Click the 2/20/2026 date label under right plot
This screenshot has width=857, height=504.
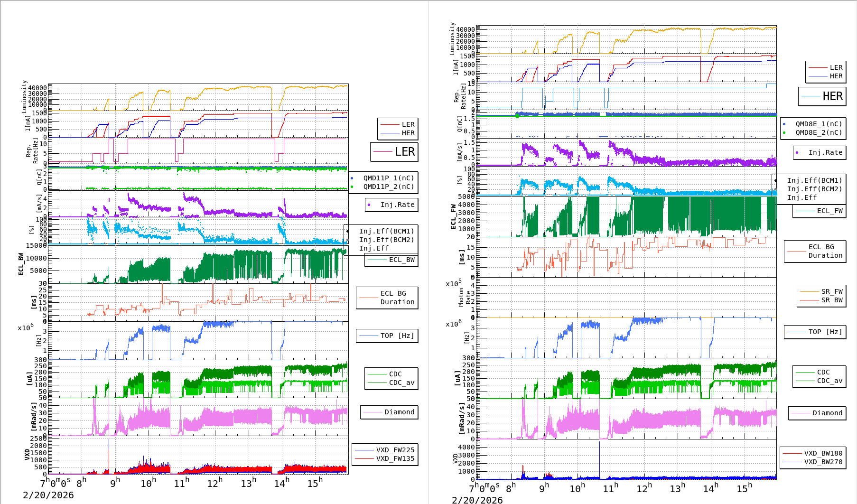477,500
